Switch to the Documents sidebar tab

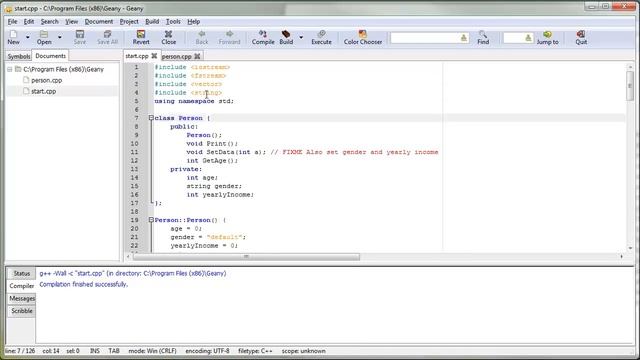point(51,56)
